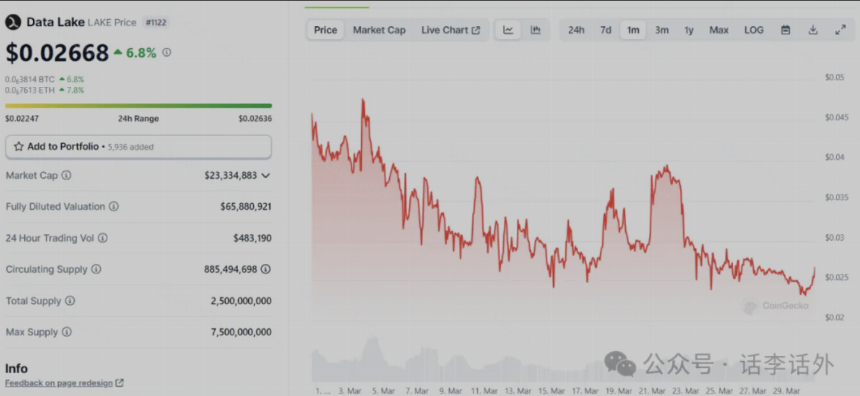Set chart range to 3m

click(x=661, y=30)
